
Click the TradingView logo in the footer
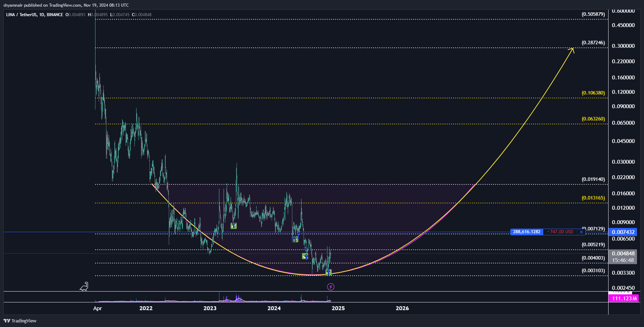[x=20, y=321]
